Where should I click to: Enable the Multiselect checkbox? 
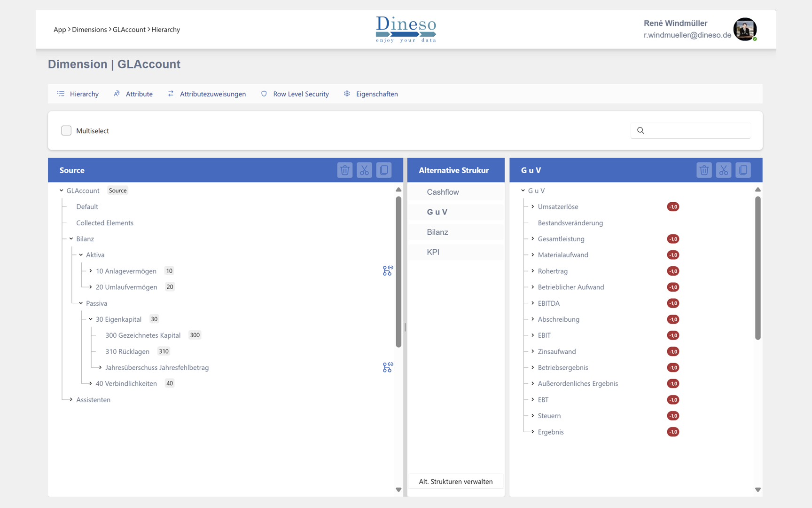coord(66,131)
